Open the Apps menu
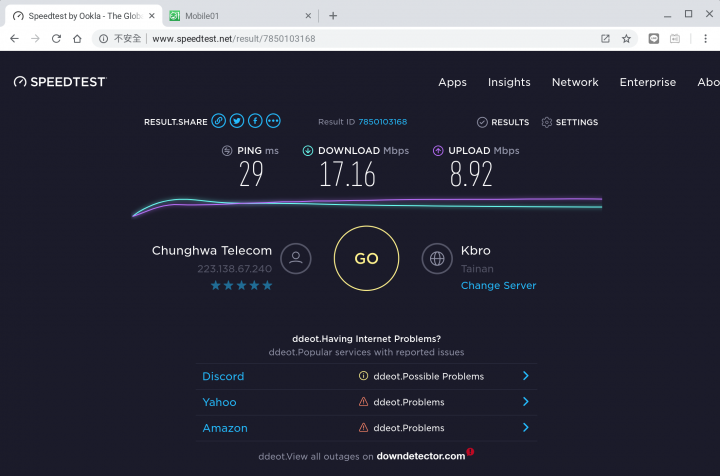The image size is (720, 476). click(452, 82)
